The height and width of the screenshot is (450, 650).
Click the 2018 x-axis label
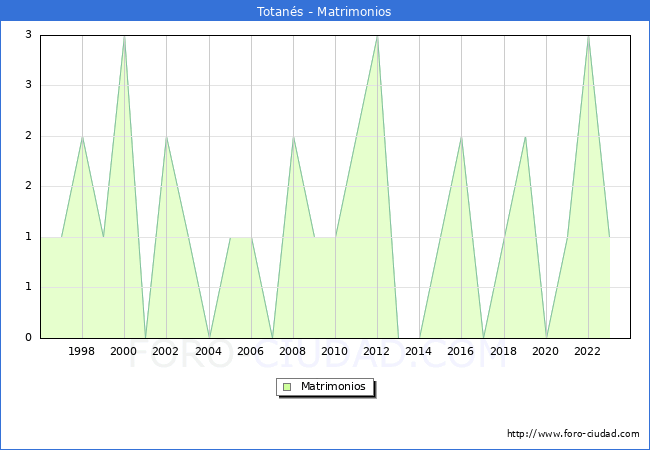click(504, 351)
